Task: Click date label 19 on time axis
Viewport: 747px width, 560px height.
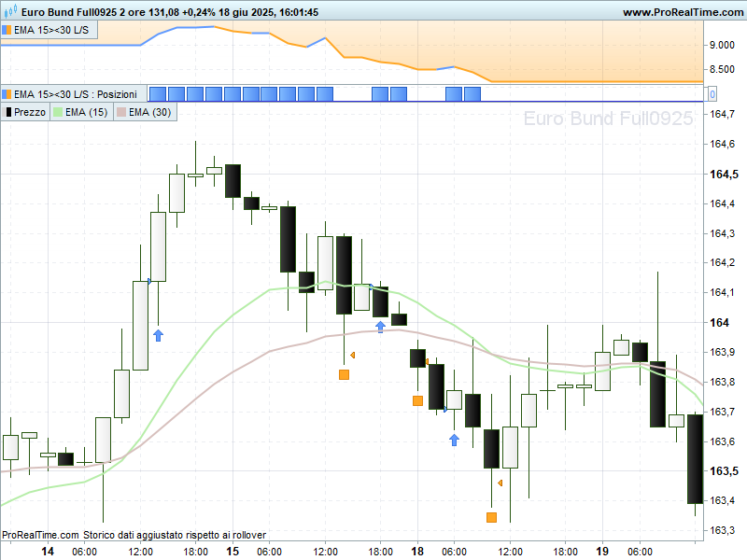Action: pyautogui.click(x=602, y=552)
